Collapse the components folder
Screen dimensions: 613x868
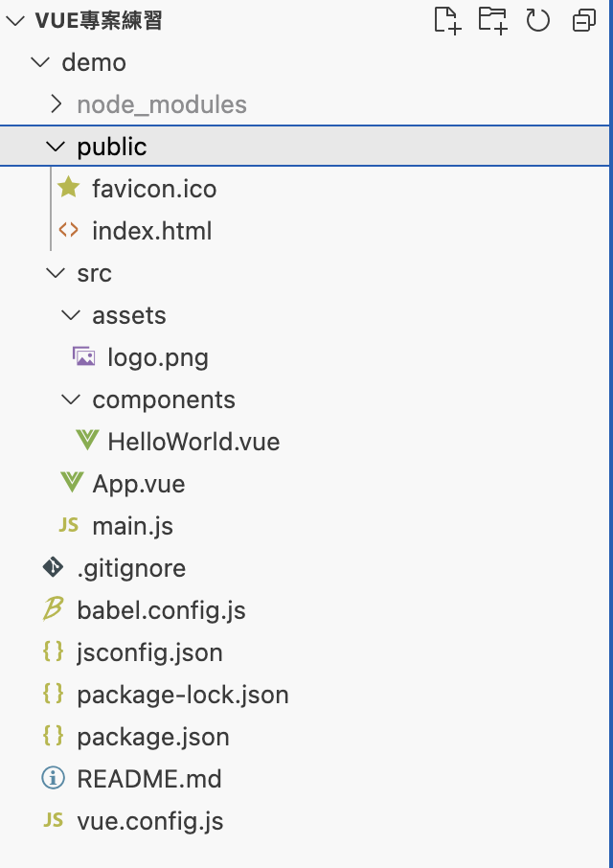70,400
